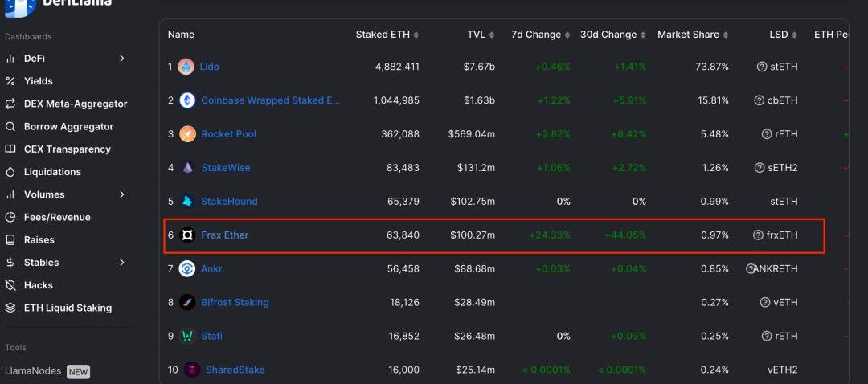Click the Borrow Aggregator search icon

pyautogui.click(x=10, y=127)
